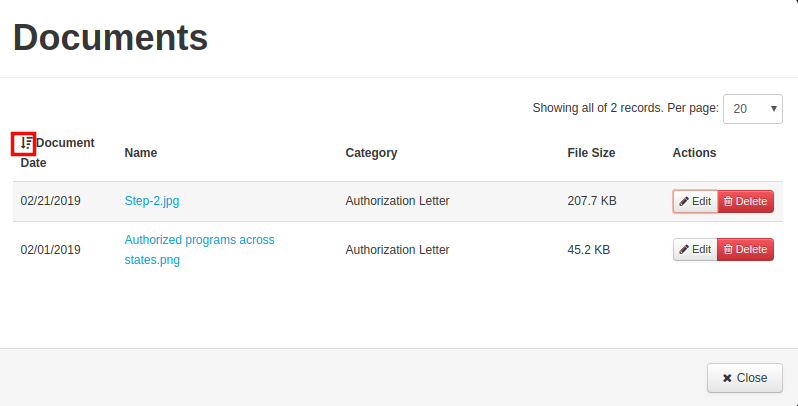Sort by the Name column header
The image size is (798, 406).
pos(141,153)
